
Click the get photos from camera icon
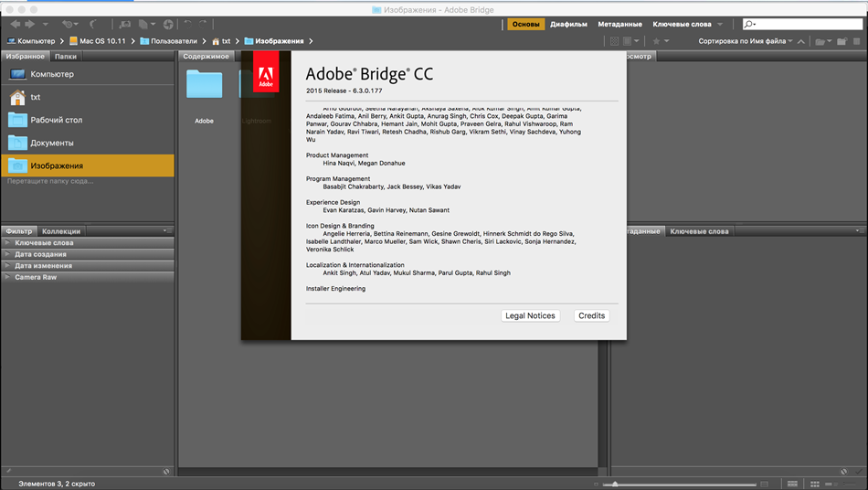click(125, 25)
